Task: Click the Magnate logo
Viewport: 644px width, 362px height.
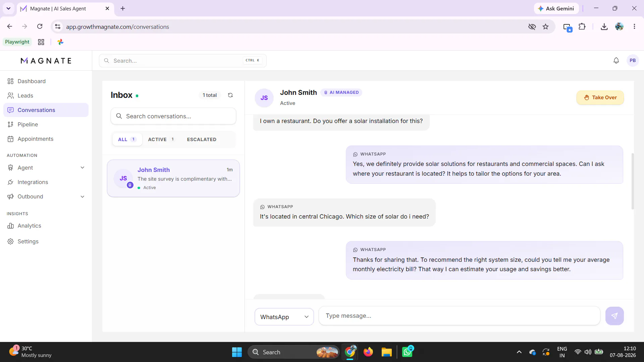Action: click(46, 61)
